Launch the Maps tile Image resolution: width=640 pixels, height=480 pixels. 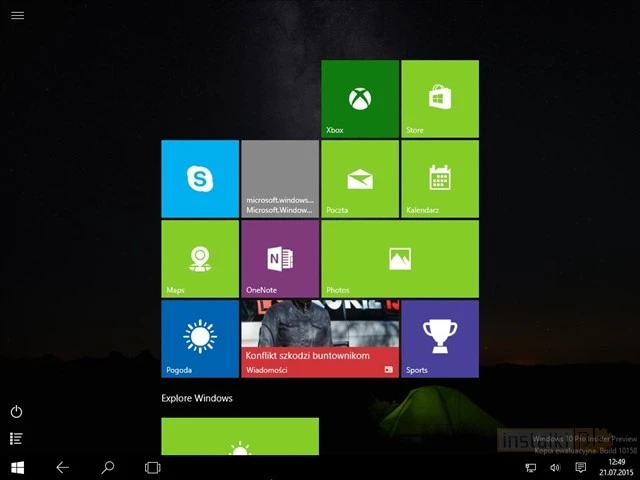pos(200,258)
